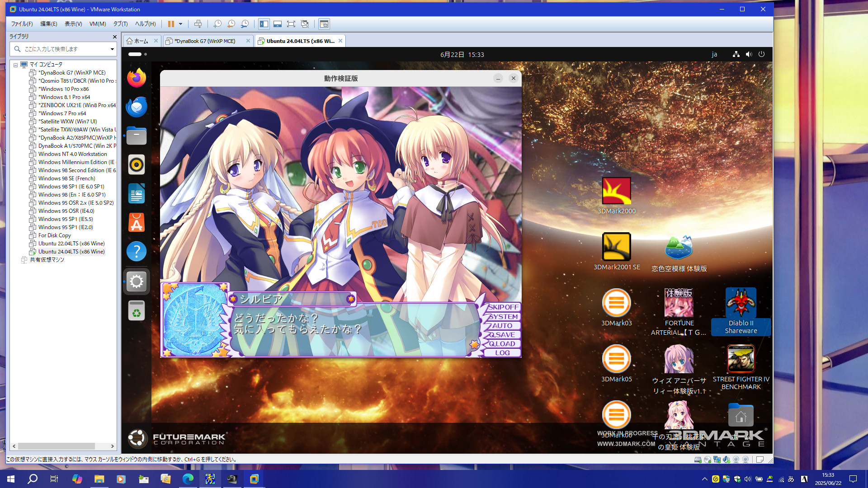Open the message log status icon
Viewport: 868px width, 488px height.
[x=760, y=460]
